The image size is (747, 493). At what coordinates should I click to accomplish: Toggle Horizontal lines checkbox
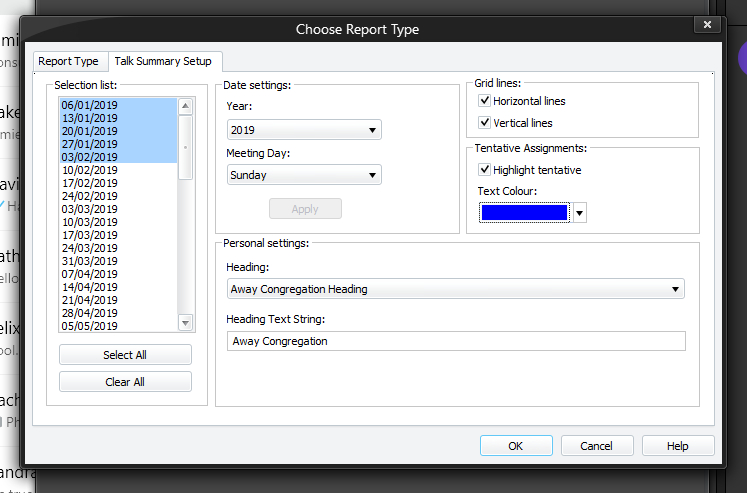coord(485,101)
